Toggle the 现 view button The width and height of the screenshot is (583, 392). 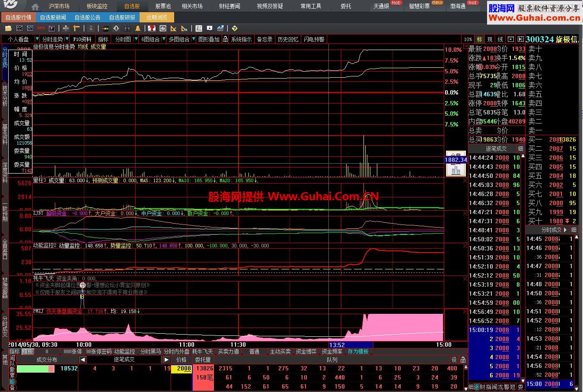click(x=490, y=39)
